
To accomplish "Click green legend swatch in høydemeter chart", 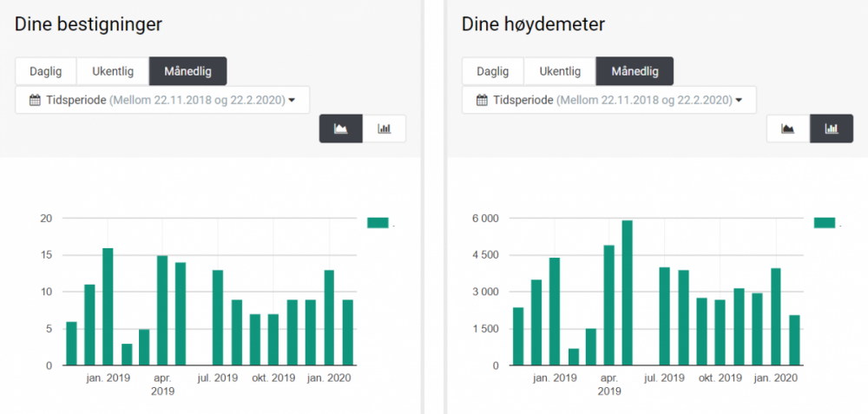I will tap(825, 223).
